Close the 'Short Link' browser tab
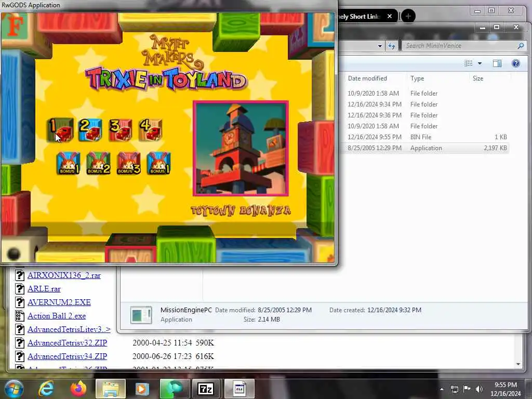This screenshot has height=399, width=532. pos(390,16)
